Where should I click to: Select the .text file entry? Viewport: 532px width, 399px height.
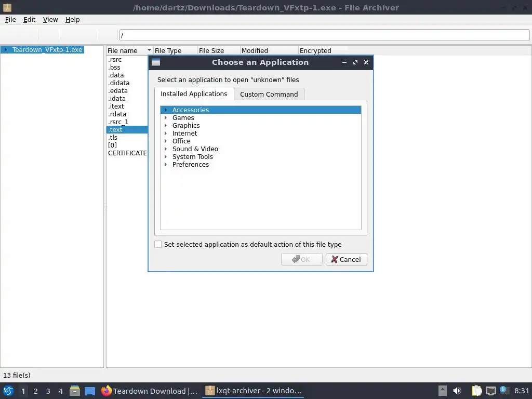127,129
